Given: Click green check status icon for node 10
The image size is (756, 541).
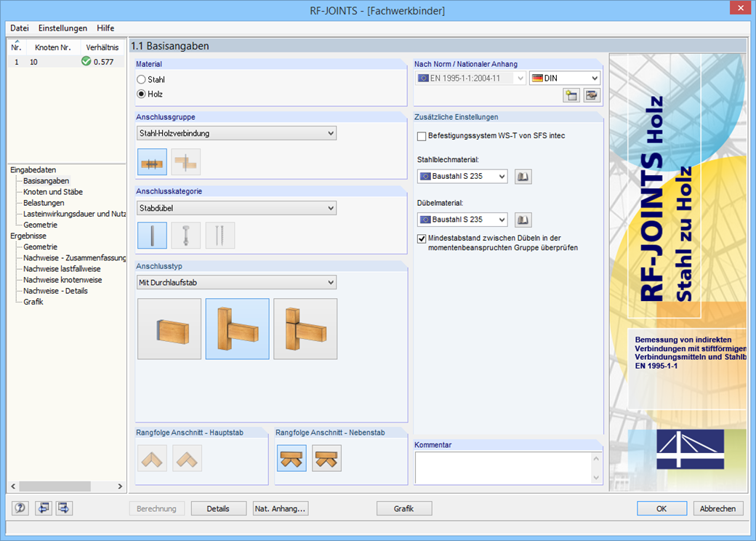Looking at the screenshot, I should [87, 61].
